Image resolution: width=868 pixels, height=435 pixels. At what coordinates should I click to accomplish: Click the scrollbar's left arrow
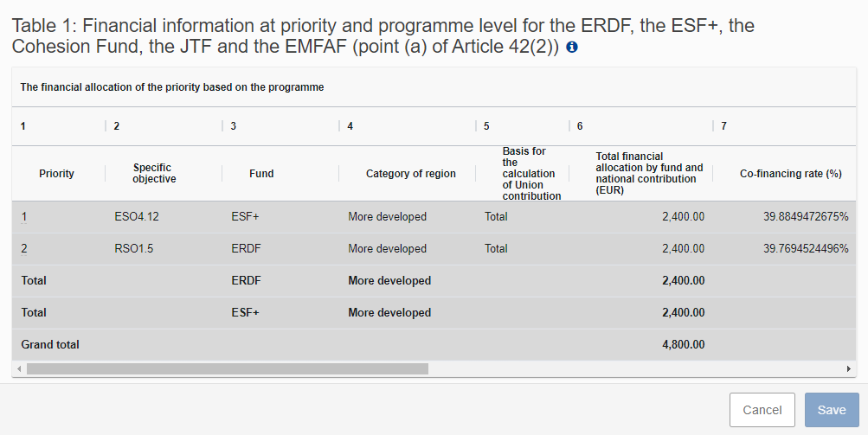click(19, 368)
